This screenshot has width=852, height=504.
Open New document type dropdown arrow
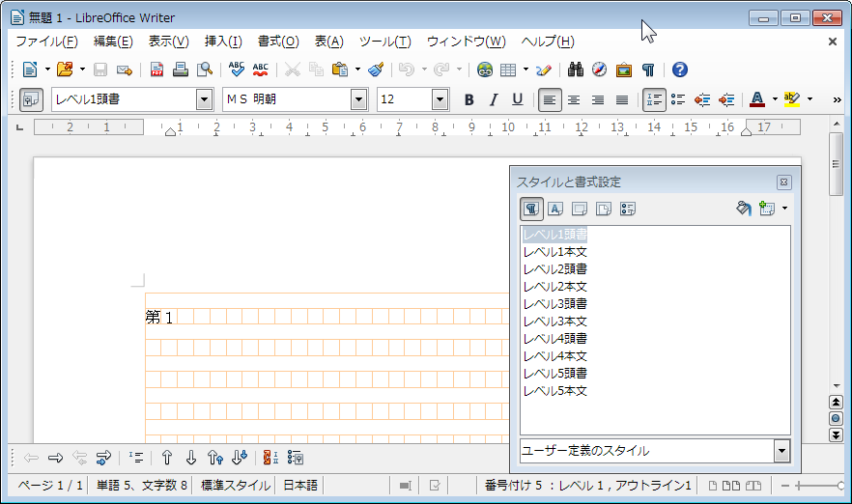pos(47,70)
